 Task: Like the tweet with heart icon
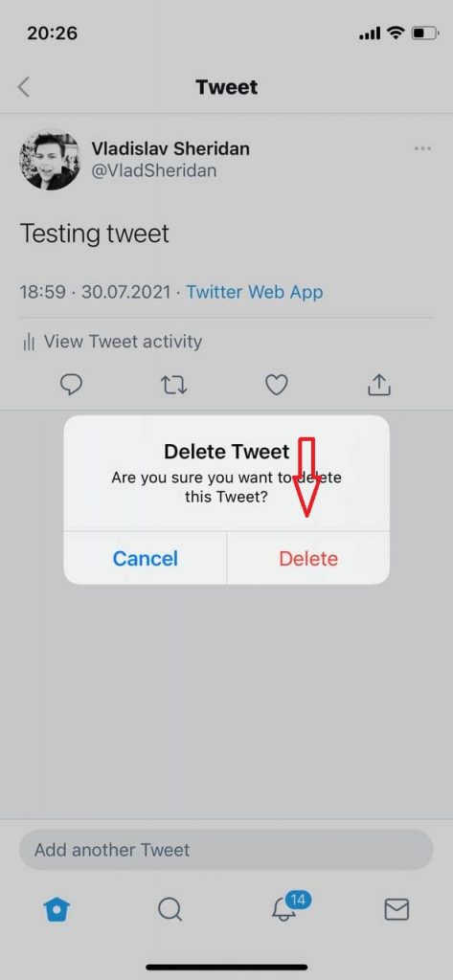[x=277, y=385]
